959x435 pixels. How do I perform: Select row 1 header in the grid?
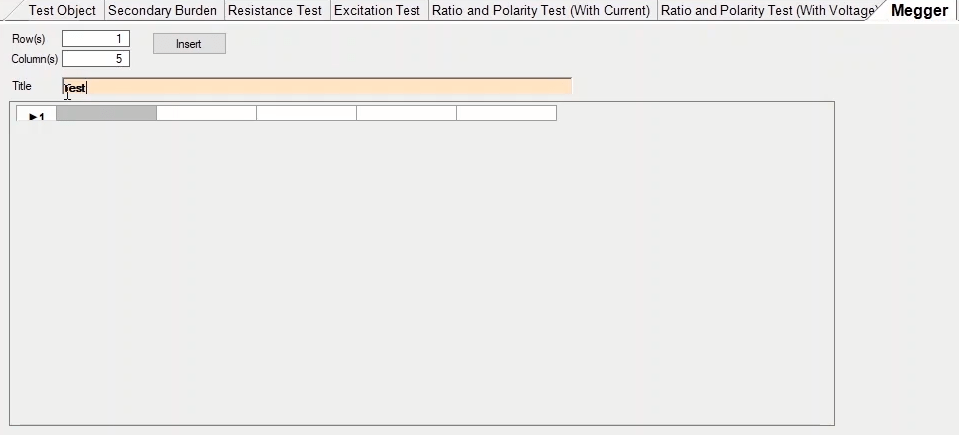coord(37,115)
